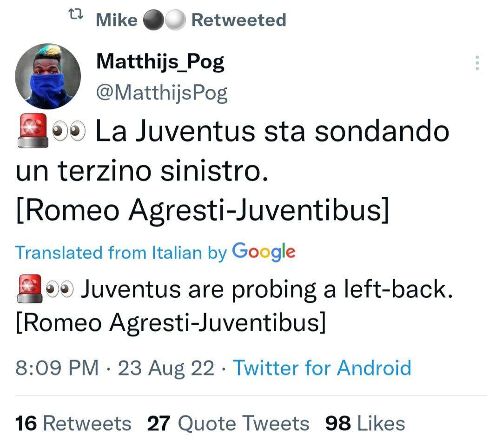502x448 pixels.
Task: Open the @MatthijsPog handle
Action: point(161,93)
